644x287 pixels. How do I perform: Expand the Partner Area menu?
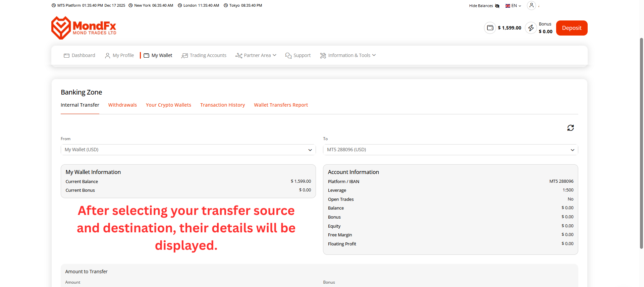click(256, 55)
